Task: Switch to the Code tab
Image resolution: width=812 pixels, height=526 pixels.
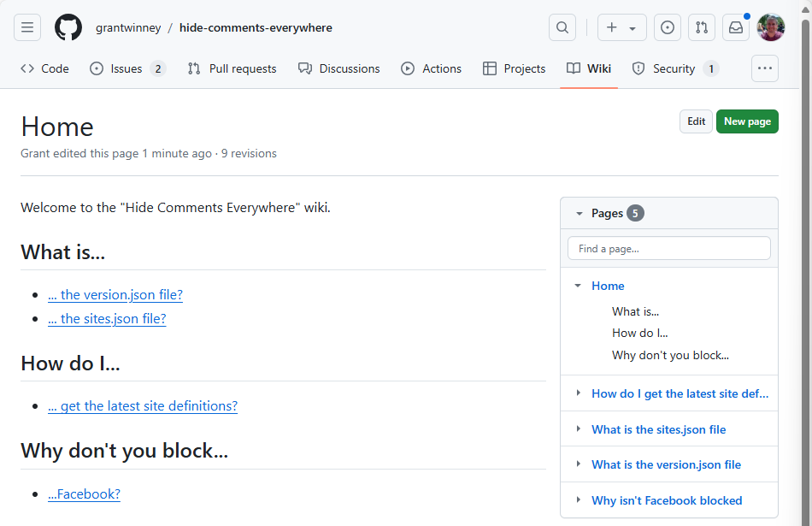Action: (x=45, y=68)
